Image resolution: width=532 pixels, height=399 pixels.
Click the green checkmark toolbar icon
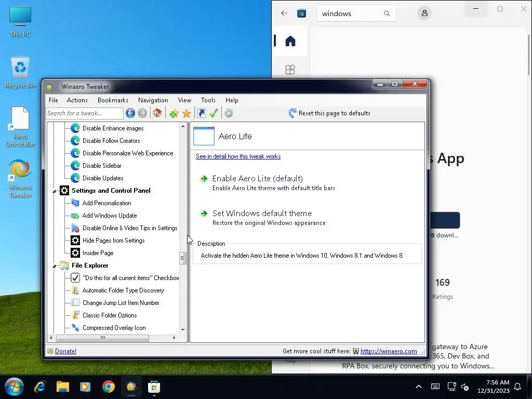coord(214,113)
